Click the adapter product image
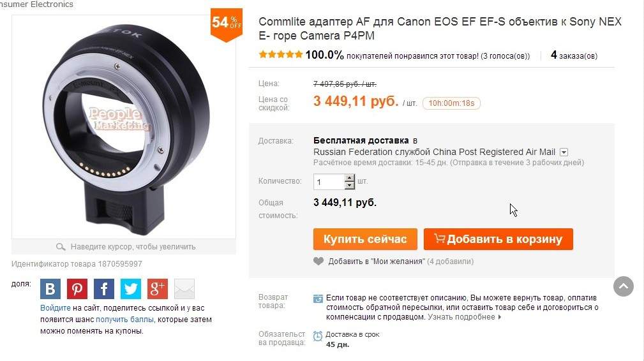The image size is (644, 361). coord(124,127)
